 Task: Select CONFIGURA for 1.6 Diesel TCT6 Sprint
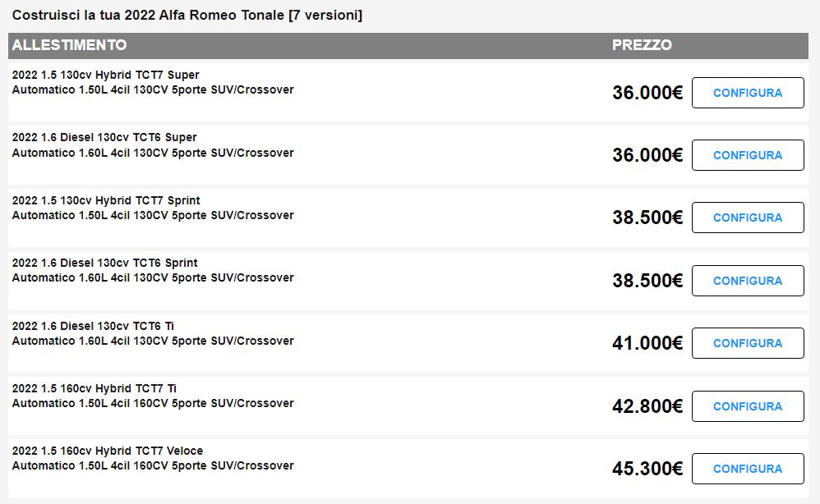[x=747, y=281]
